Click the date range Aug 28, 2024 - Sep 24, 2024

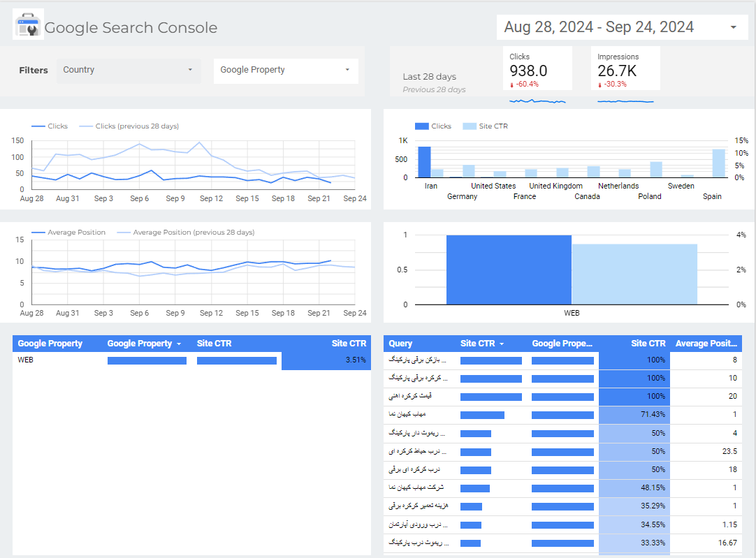599,27
